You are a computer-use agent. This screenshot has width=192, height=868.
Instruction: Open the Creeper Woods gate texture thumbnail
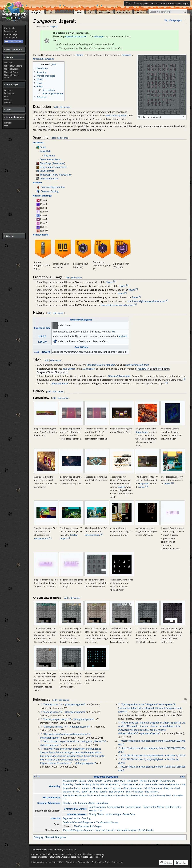46,613
